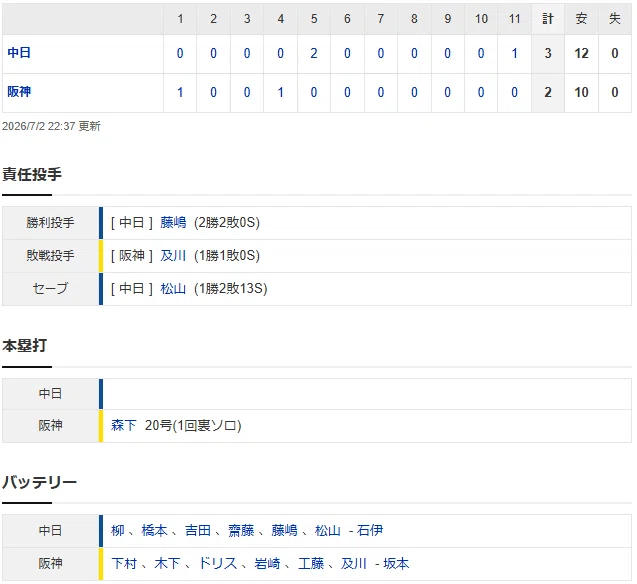Open save pitcher 松山 under 責任投手
Screen dimensions: 637x584
tap(173, 288)
